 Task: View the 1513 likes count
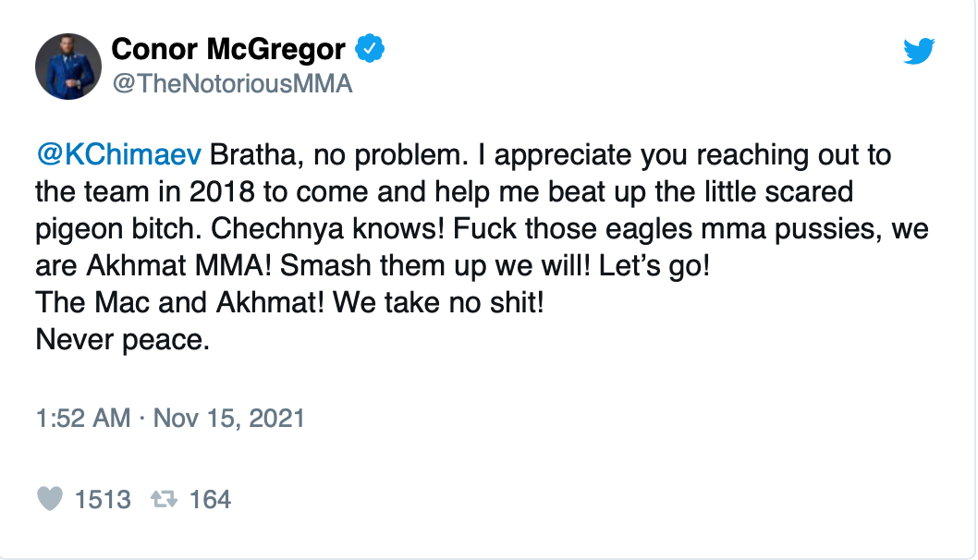click(103, 500)
